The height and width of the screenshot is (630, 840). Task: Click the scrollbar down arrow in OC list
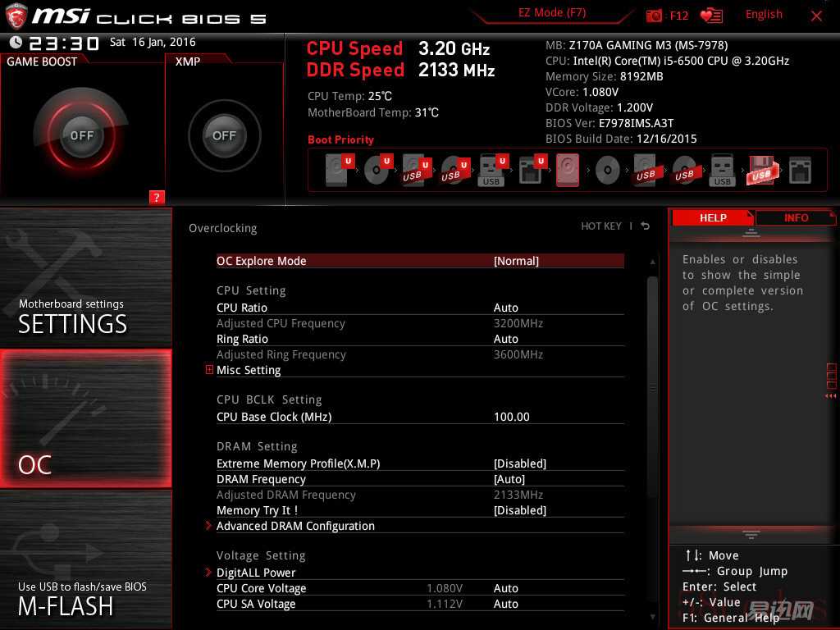click(652, 617)
